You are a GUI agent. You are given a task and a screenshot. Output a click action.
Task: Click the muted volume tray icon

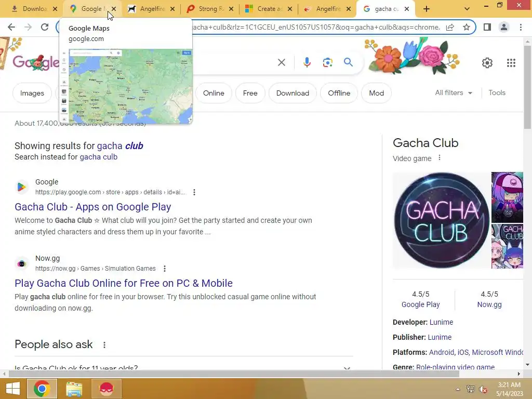coord(483,389)
